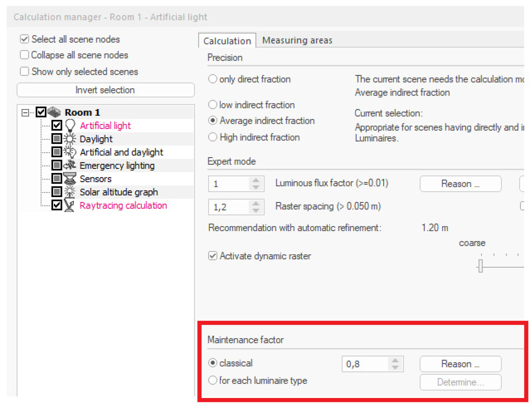Click the Room 1 building icon
Screen dimensions: 532x409
click(54, 112)
